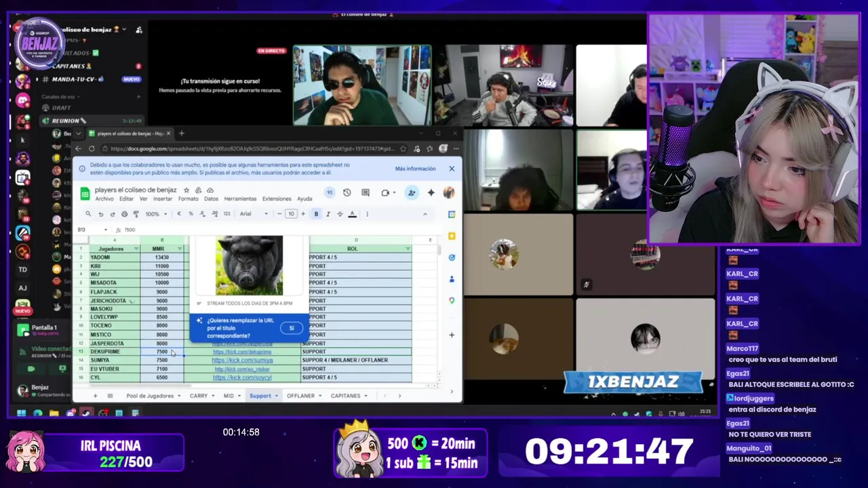
Task: Open Google Tasks side panel icon
Action: [452, 258]
